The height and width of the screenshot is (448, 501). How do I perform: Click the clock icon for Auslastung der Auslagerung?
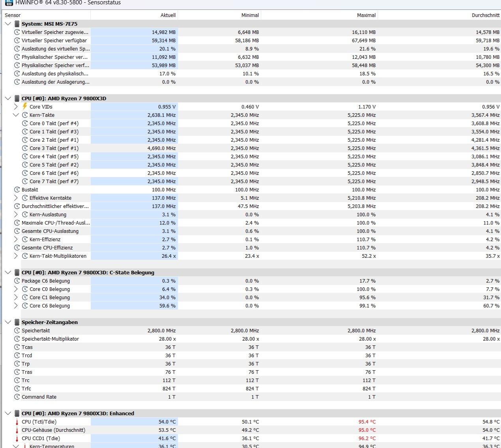click(17, 82)
